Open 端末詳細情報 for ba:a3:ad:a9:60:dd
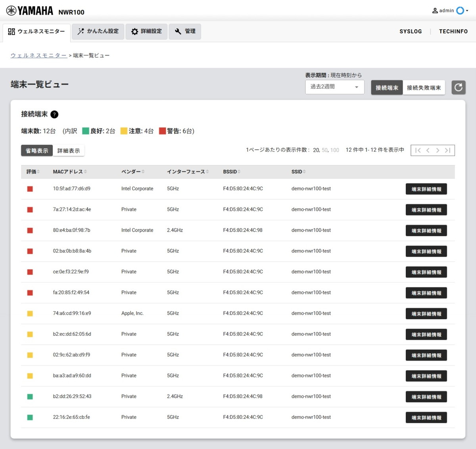Viewport: 476px width, 449px height. pos(426,376)
